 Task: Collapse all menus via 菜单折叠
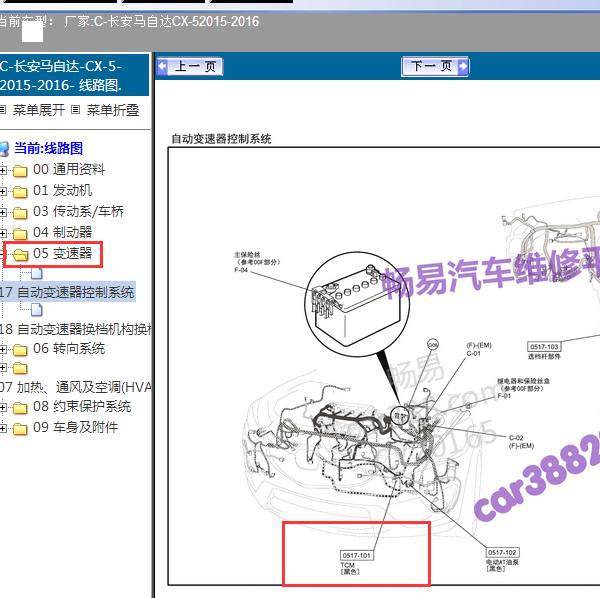tap(112, 110)
